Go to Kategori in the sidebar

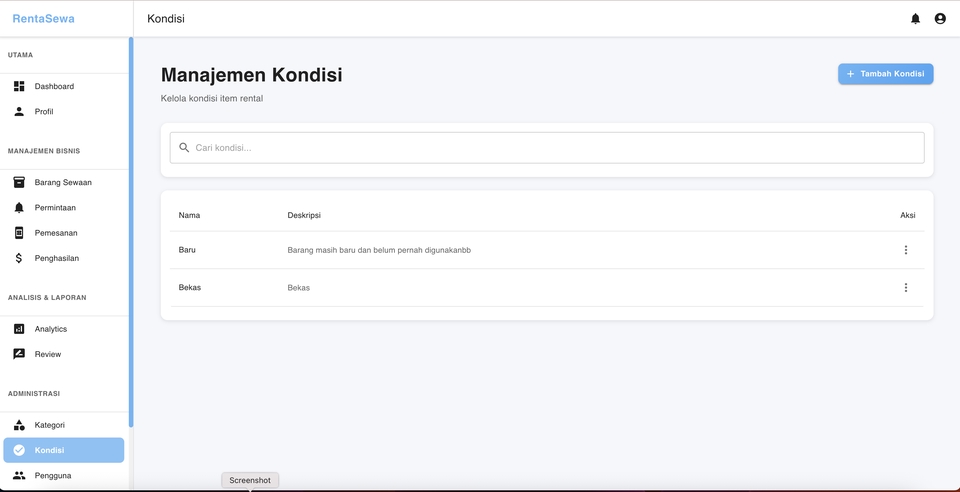[50, 425]
